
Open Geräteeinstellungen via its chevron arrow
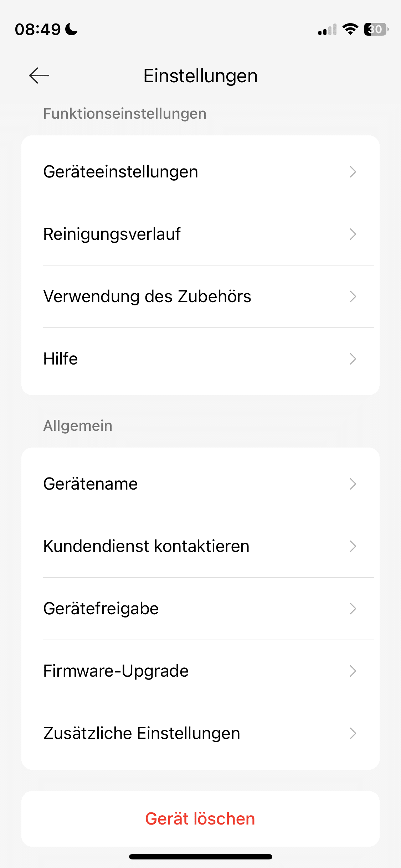click(353, 172)
